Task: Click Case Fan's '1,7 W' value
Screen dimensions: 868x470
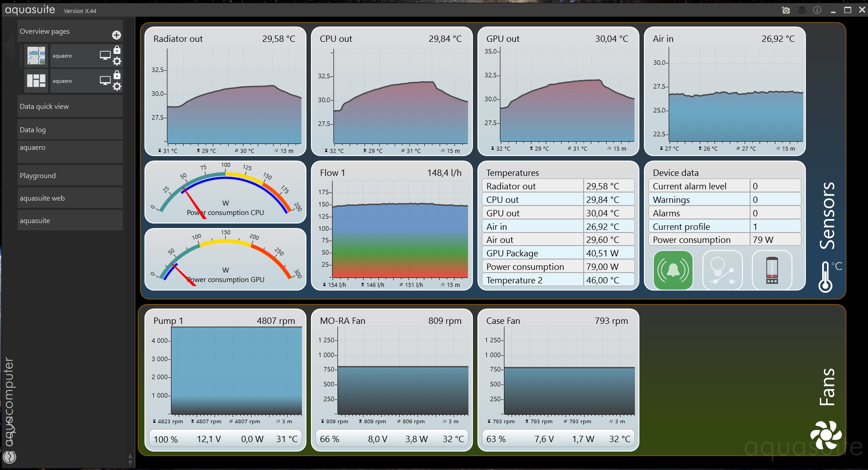Action: point(583,439)
